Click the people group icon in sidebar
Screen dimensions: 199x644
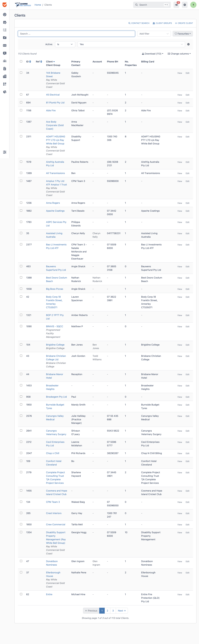pyautogui.click(x=5, y=61)
